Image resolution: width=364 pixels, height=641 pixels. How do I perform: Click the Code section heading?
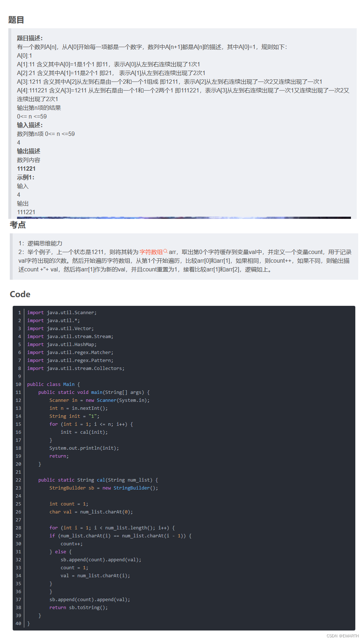tap(20, 294)
